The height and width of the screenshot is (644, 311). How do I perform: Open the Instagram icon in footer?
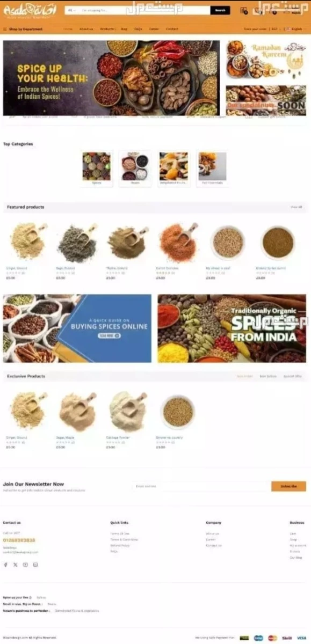(x=35, y=565)
